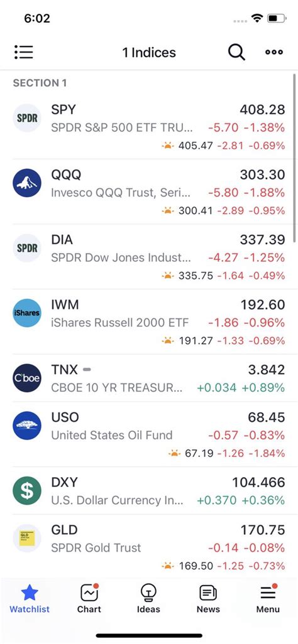This screenshot has width=298, height=644.
Task: Tap the search magnifier icon
Action: [x=236, y=52]
